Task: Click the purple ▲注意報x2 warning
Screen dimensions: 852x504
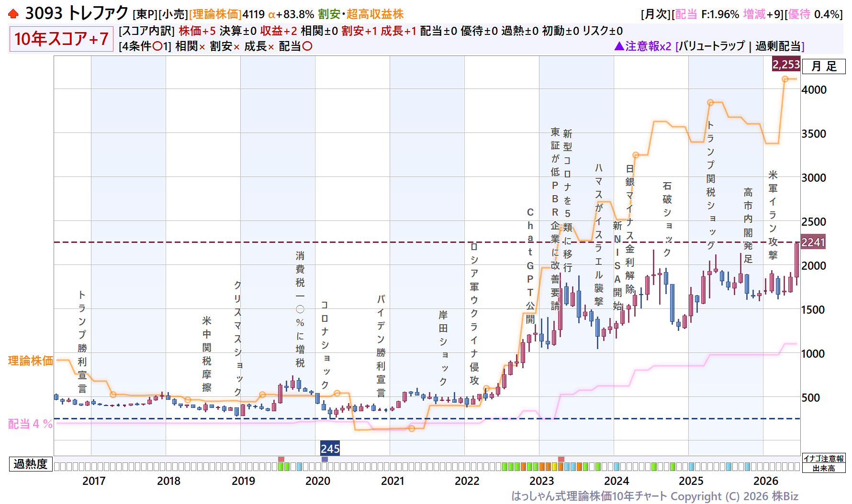Action: 643,46
